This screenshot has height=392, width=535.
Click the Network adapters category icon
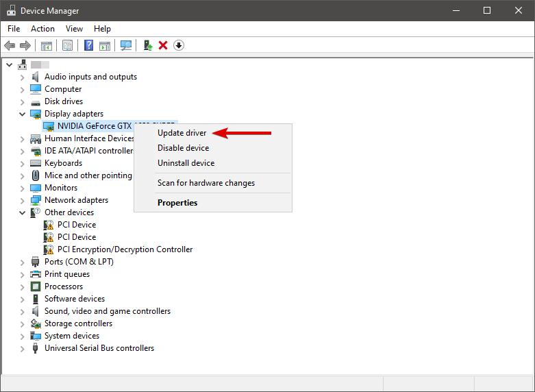(36, 200)
